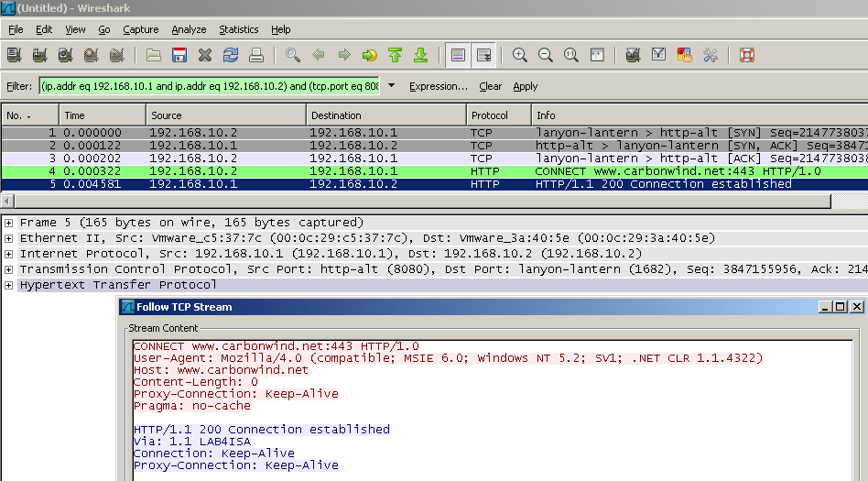Select packet 1 SYN row
Screen dimensions: 868x481
435,133
